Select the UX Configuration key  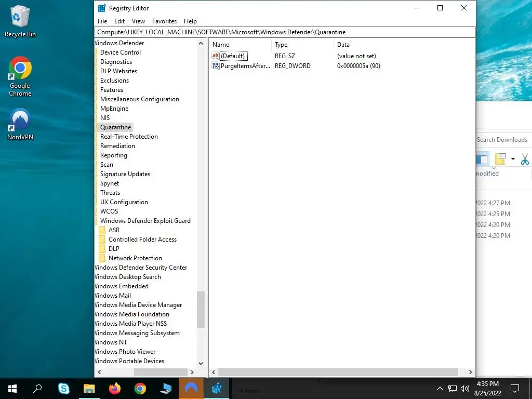[124, 202]
